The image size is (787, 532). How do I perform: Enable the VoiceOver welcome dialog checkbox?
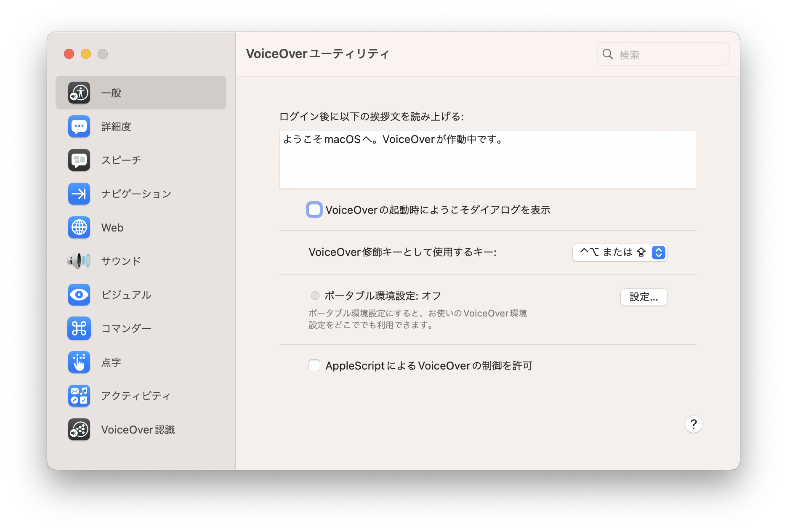tap(314, 210)
